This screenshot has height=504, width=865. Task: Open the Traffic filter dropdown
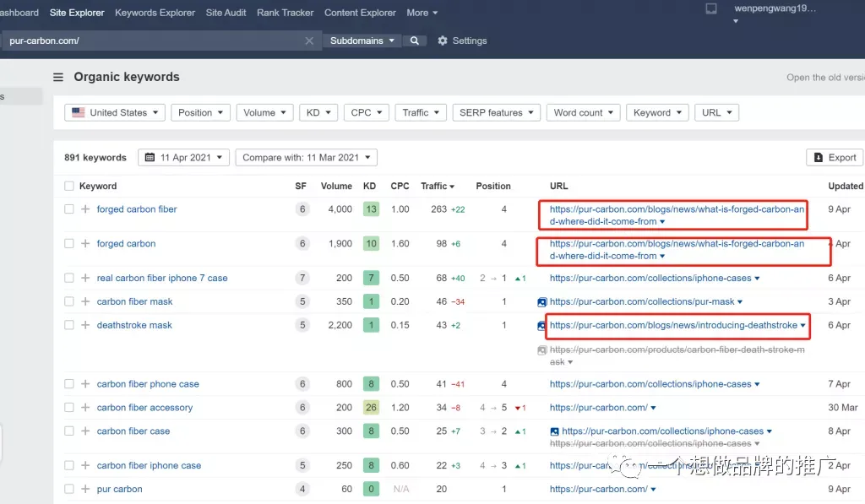(421, 112)
